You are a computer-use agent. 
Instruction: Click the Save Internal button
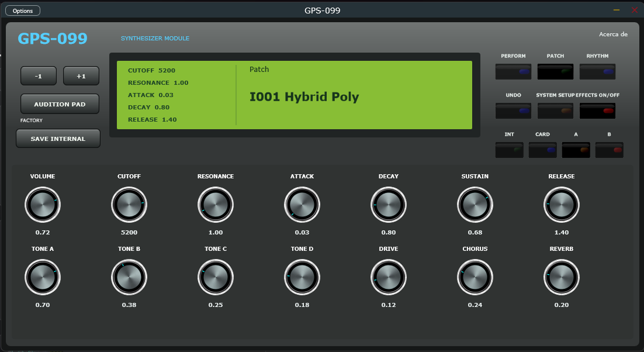[x=58, y=139]
